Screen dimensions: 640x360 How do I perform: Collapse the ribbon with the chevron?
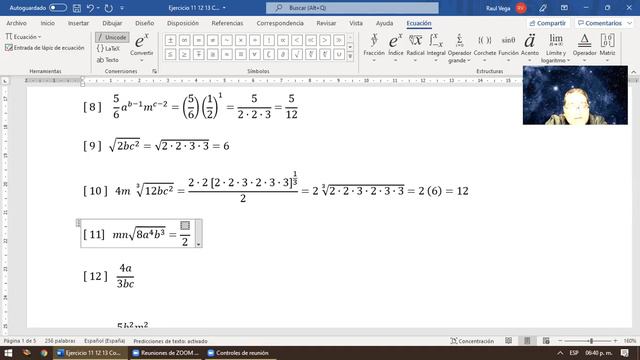633,72
